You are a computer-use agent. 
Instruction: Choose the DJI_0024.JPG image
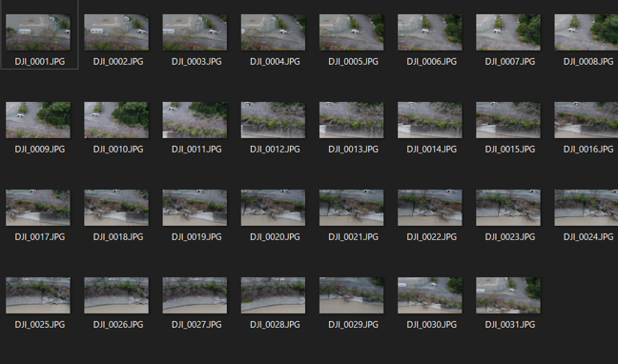point(587,208)
